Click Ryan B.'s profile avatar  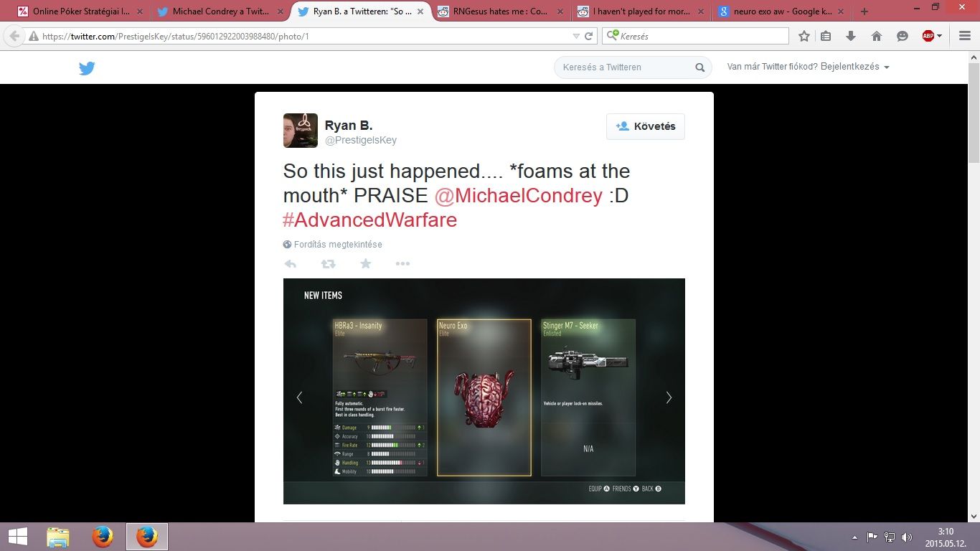[x=301, y=131]
